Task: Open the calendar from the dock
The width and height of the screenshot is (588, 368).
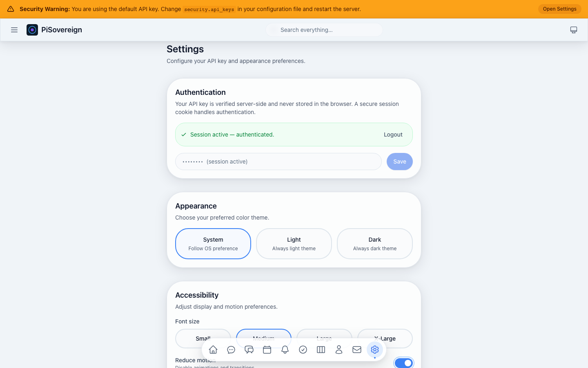Action: pyautogui.click(x=267, y=350)
